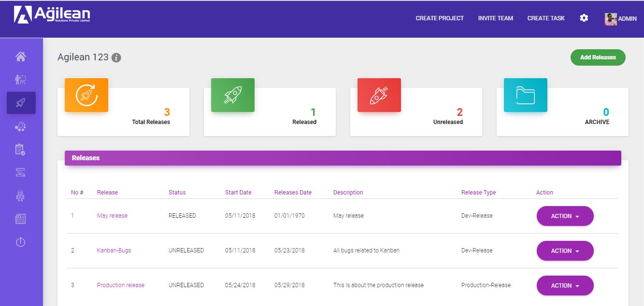Image resolution: width=644 pixels, height=306 pixels.
Task: Open the clipboard checklist icon in the sidebar
Action: click(21, 149)
